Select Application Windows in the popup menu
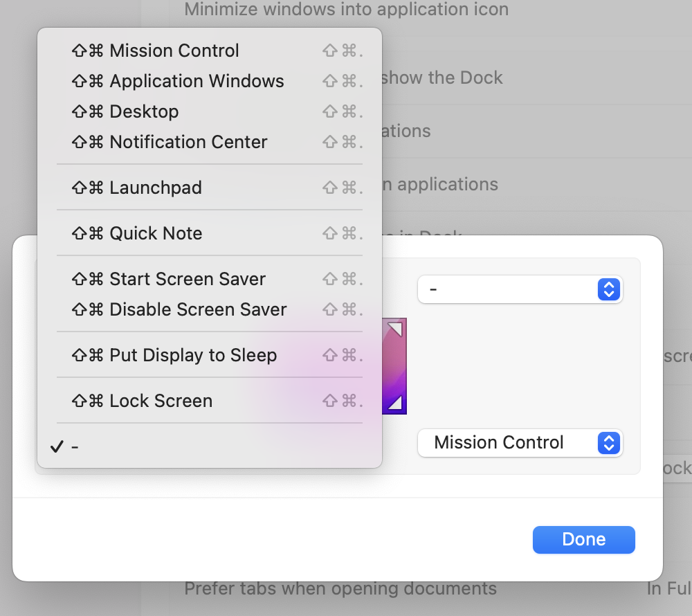This screenshot has width=692, height=616. coord(197,81)
